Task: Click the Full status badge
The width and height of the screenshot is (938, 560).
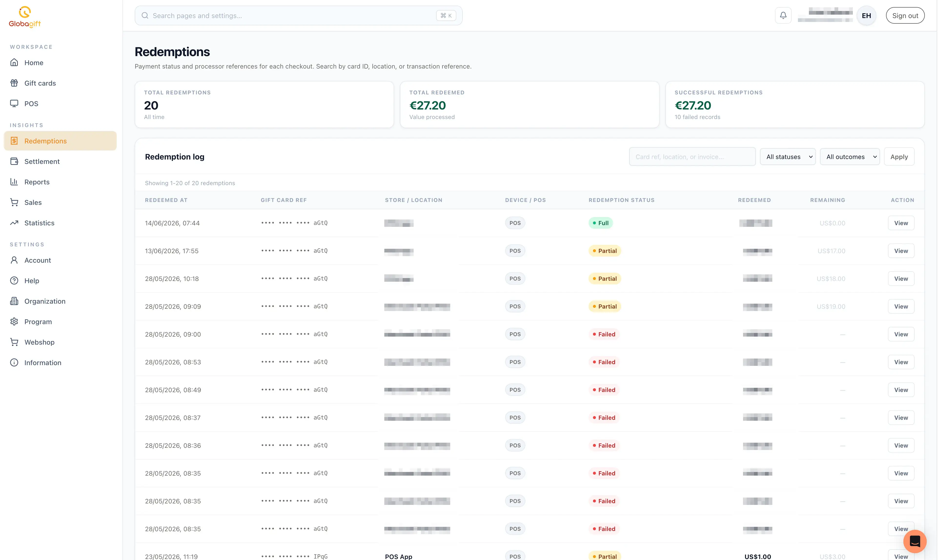Action: [601, 223]
